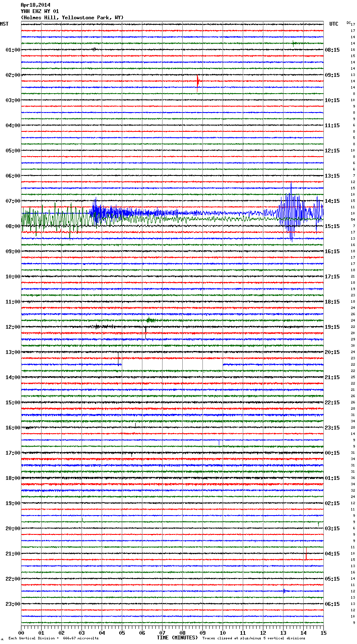Viewport: 357px width, 644px height.
Task: Click minute 13 on the bottom axis
Action: 283,633
